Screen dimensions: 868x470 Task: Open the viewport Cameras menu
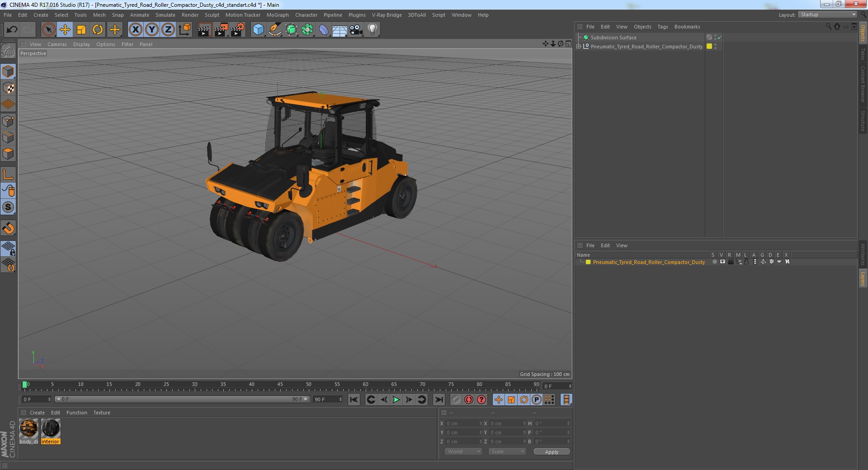(x=57, y=44)
